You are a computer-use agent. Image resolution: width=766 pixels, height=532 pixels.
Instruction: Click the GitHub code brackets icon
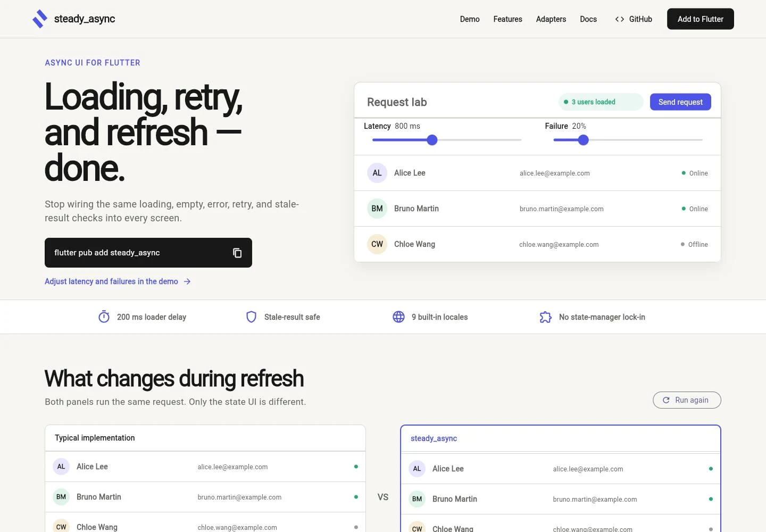point(619,19)
